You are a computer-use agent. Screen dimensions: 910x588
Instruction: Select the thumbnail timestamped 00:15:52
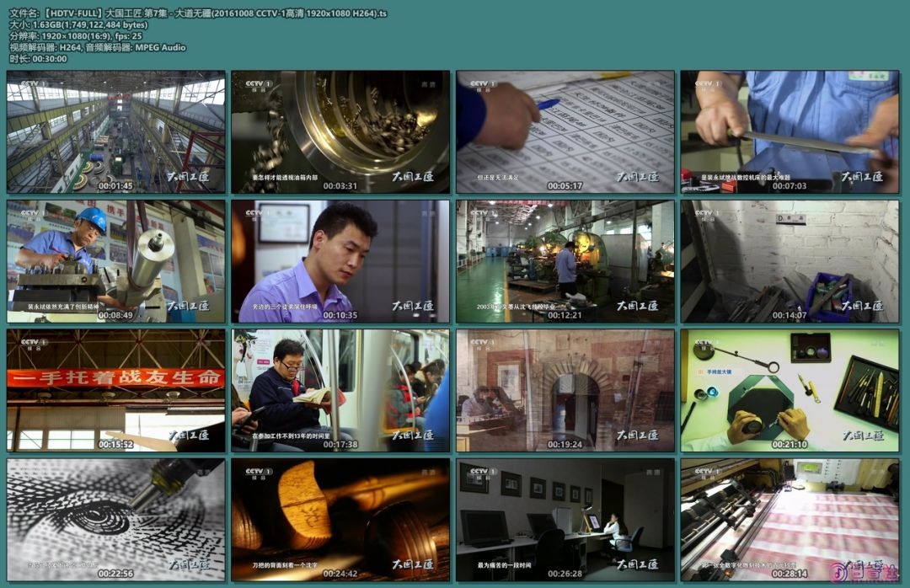(x=116, y=391)
